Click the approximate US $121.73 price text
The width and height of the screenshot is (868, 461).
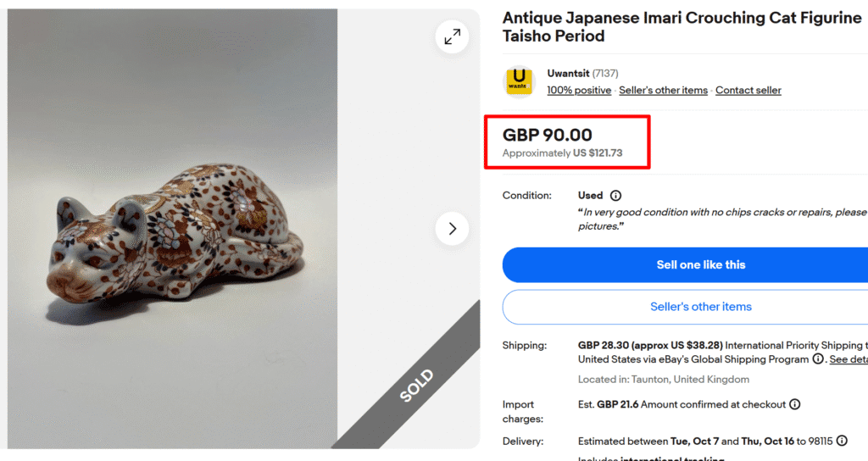tap(563, 153)
